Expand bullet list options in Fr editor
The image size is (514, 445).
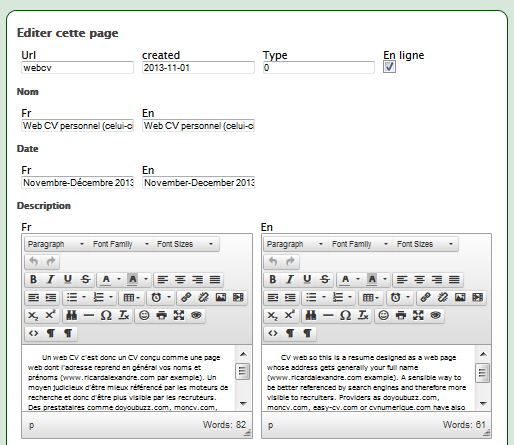[84, 297]
